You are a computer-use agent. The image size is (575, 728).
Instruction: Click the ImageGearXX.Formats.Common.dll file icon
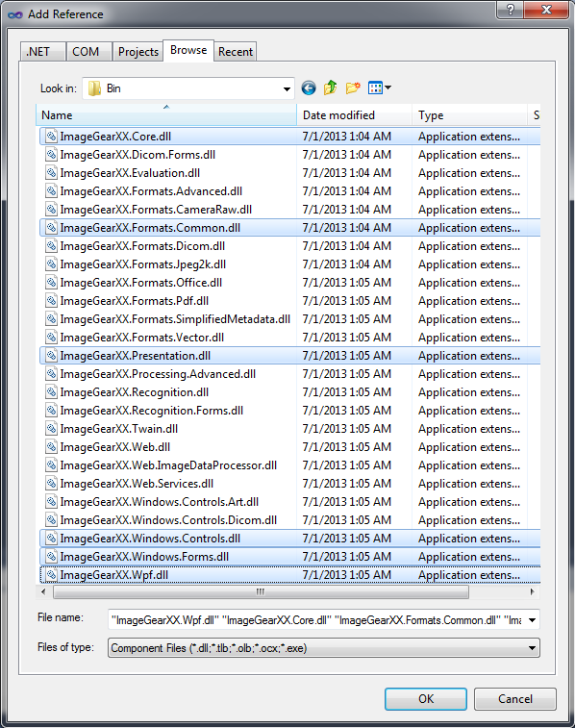point(52,228)
